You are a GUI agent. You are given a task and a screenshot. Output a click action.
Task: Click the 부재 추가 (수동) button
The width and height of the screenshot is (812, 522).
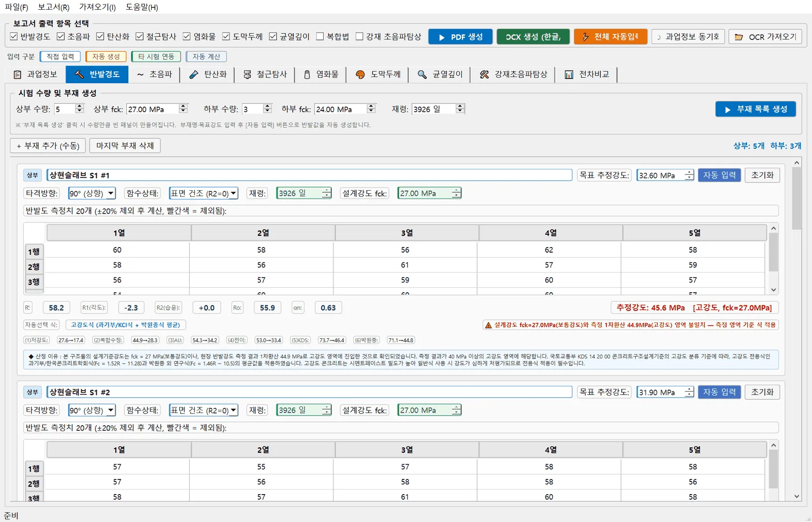[x=48, y=146]
